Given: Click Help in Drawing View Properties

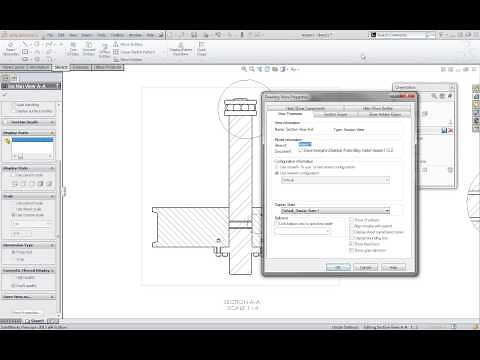Looking at the screenshot, I should pyautogui.click(x=393, y=267).
